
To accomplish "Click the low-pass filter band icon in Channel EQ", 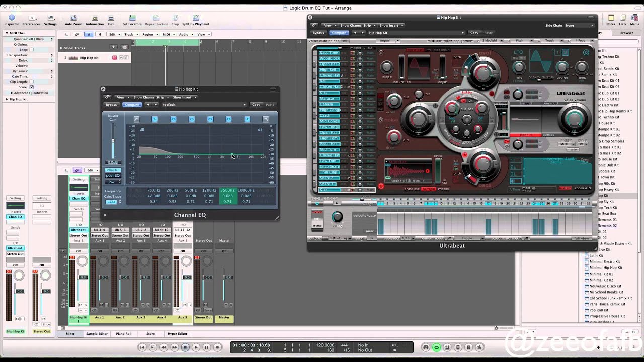I will (266, 119).
